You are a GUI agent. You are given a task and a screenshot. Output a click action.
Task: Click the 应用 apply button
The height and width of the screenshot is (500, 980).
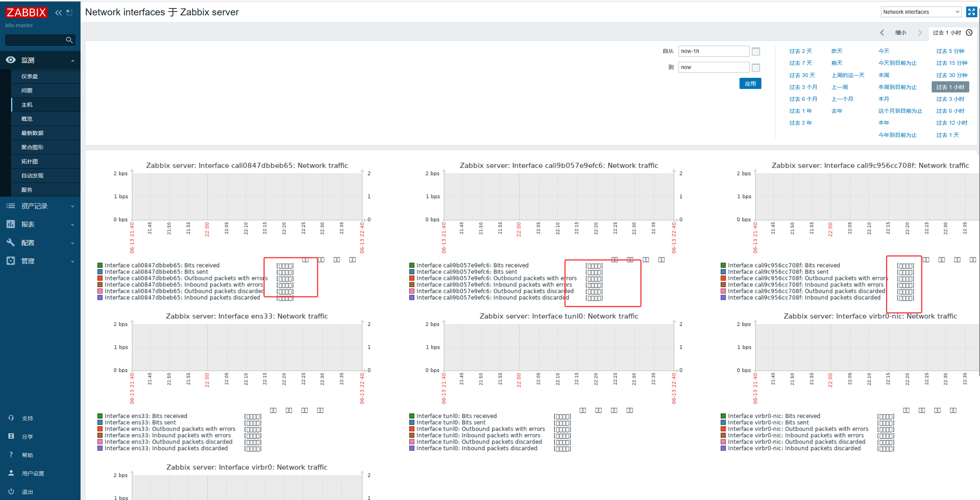[750, 84]
